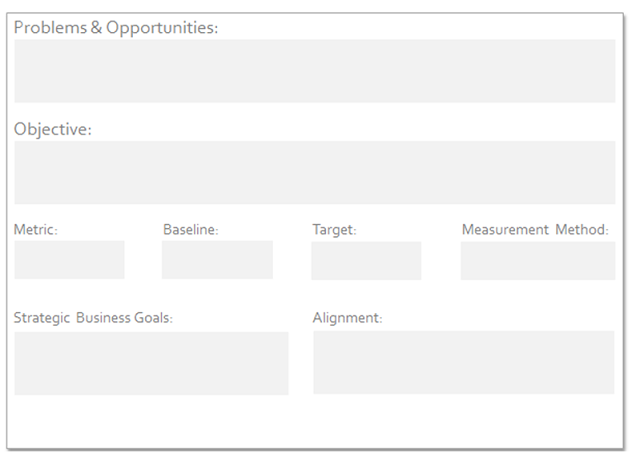Select the Alignment label text

pos(347,318)
